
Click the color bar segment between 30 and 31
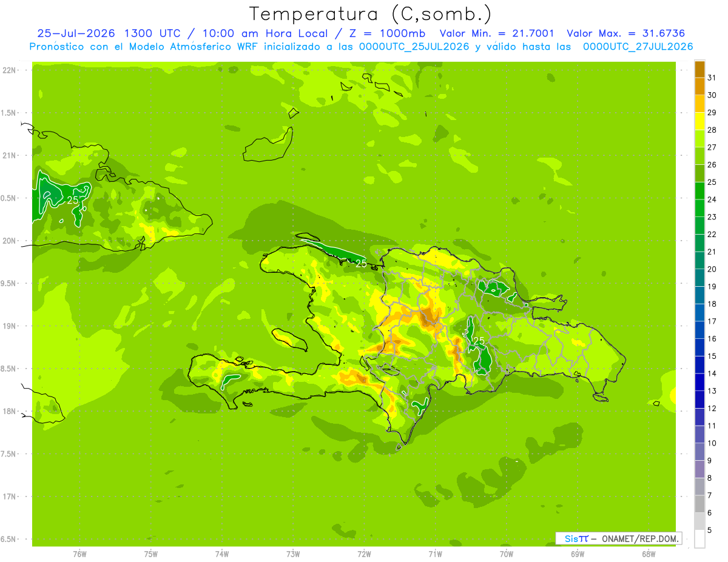[699, 87]
